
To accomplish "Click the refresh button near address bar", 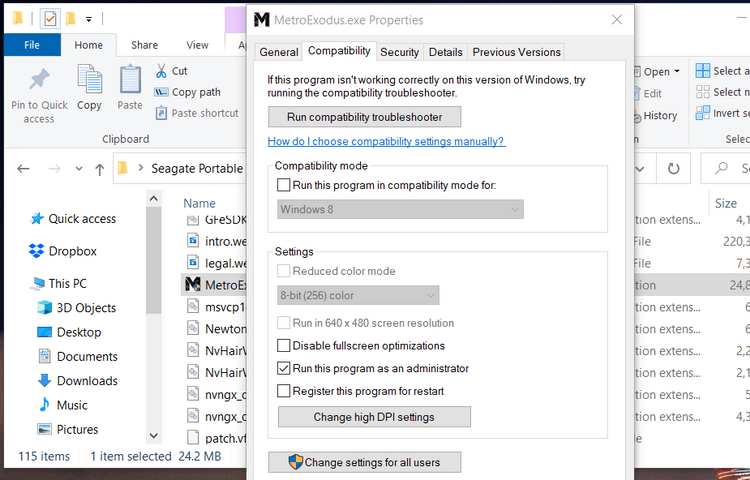I will (x=674, y=169).
